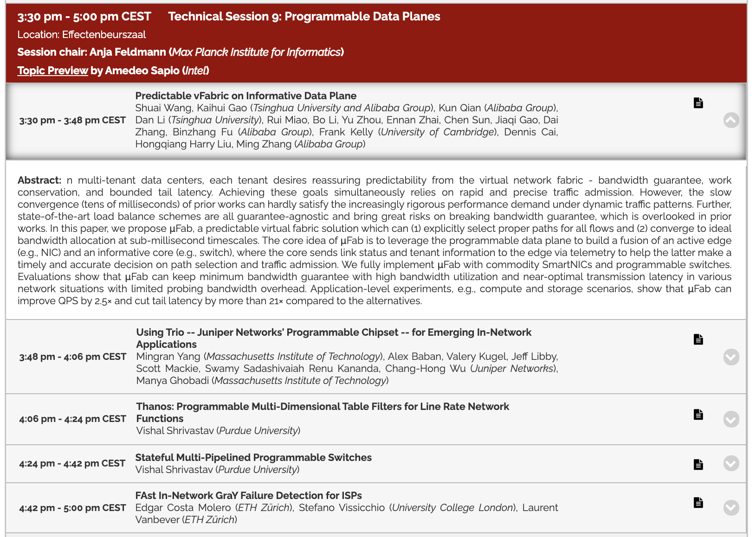
Task: Expand FAst In-Network GraY Failure abstract
Action: coord(731,508)
